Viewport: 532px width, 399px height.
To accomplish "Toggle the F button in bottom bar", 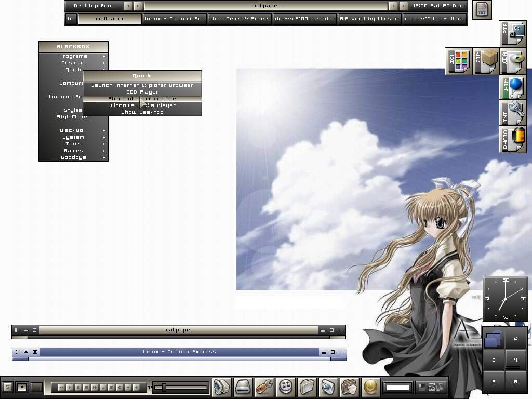I will tap(22, 387).
